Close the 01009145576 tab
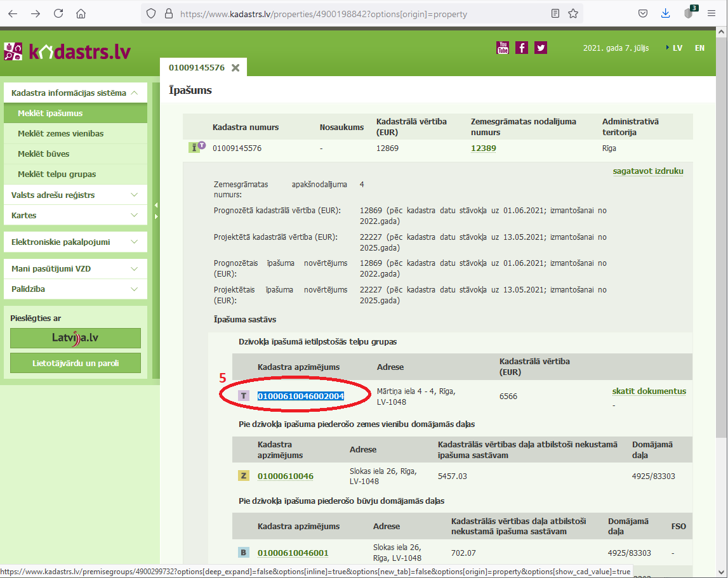 [x=235, y=68]
